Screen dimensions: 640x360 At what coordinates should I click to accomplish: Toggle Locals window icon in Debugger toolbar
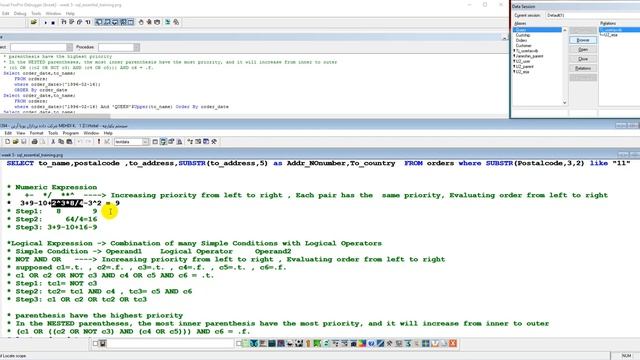click(x=115, y=22)
